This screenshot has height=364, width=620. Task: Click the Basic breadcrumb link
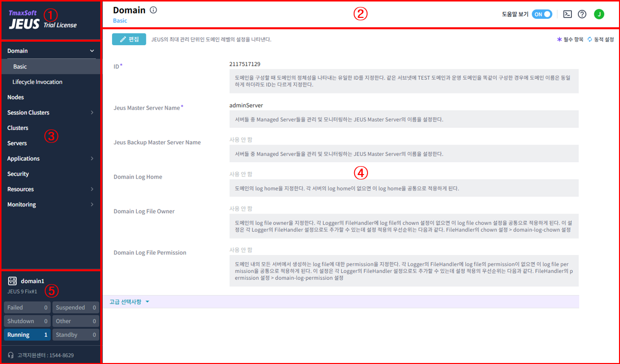[120, 21]
